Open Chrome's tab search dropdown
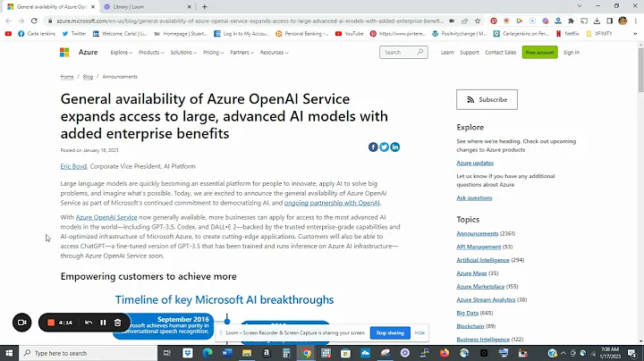 click(x=580, y=6)
